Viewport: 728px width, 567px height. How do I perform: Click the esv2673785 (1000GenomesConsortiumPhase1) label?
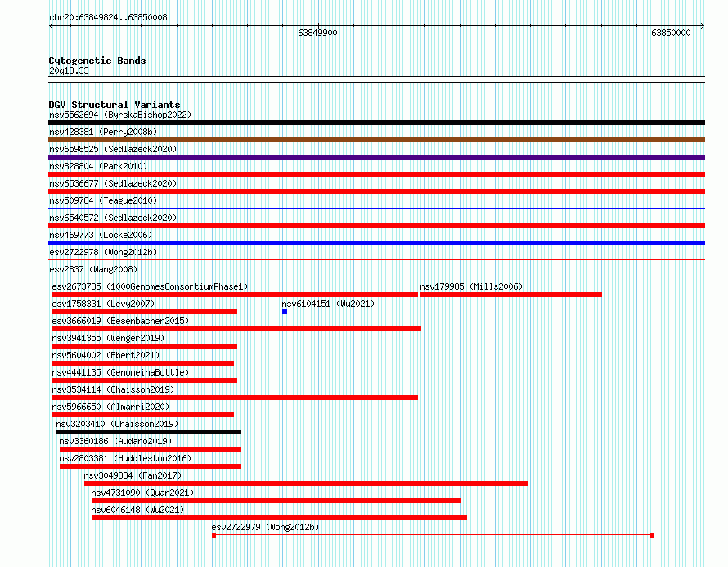pyautogui.click(x=150, y=286)
